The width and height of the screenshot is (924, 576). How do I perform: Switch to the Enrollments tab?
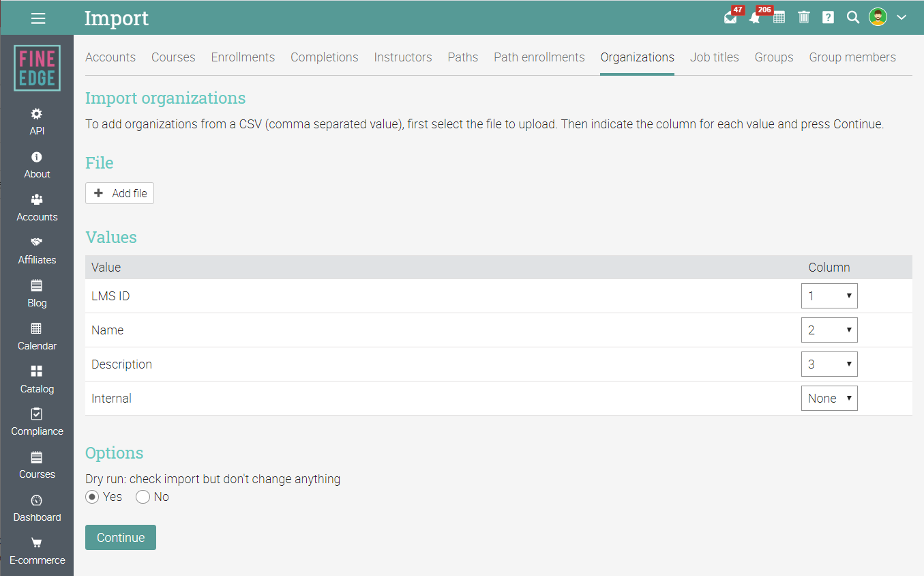pyautogui.click(x=243, y=57)
